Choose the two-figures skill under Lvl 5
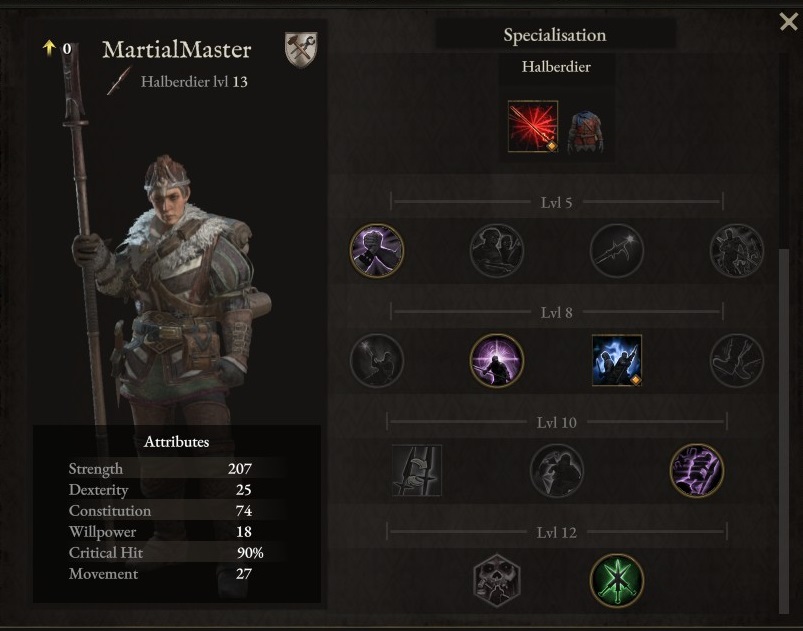This screenshot has height=631, width=803. pos(496,250)
